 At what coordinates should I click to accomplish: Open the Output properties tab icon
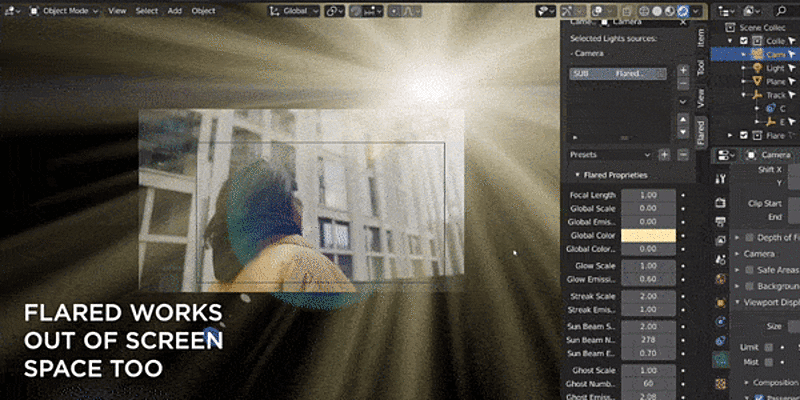click(720, 221)
